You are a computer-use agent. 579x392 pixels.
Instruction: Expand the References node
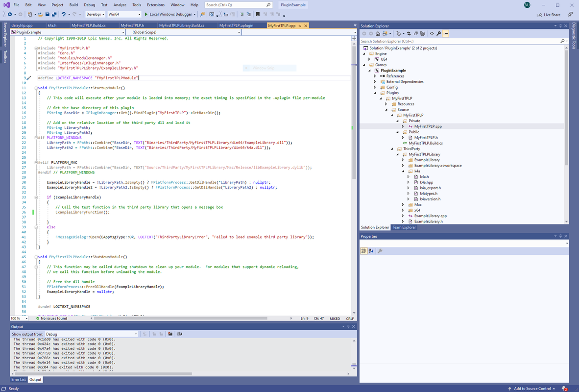(x=375, y=76)
